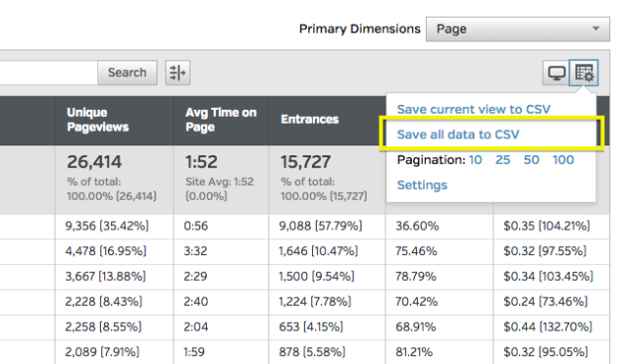The image size is (624, 364).
Task: Set pagination to 25 rows
Action: coord(502,160)
